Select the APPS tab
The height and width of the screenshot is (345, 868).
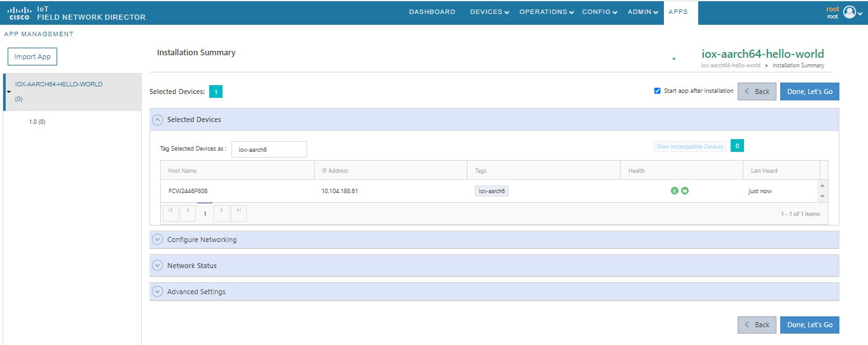[x=680, y=13]
